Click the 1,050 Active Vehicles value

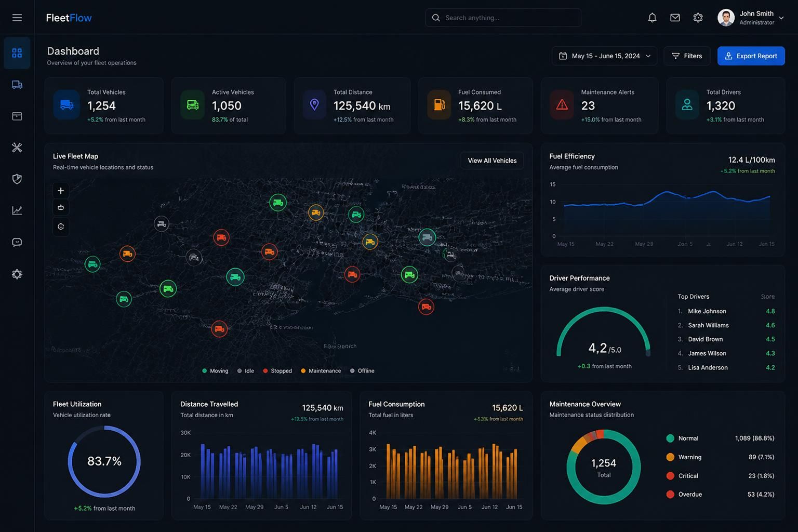click(227, 106)
